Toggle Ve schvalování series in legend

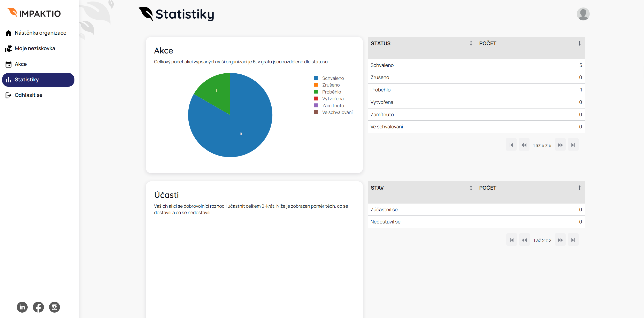(x=337, y=112)
